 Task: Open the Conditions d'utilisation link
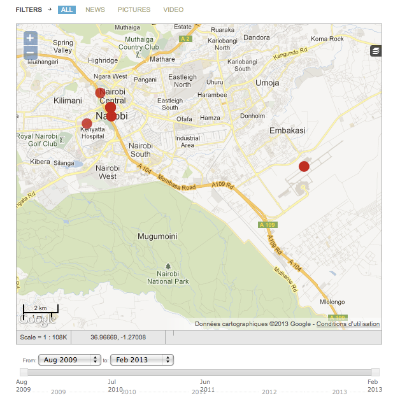[348, 324]
